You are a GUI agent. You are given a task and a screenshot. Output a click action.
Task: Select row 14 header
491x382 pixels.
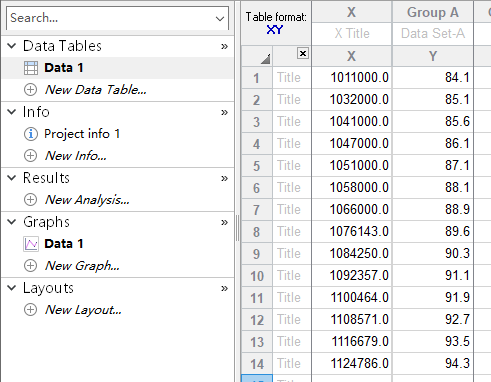point(256,364)
